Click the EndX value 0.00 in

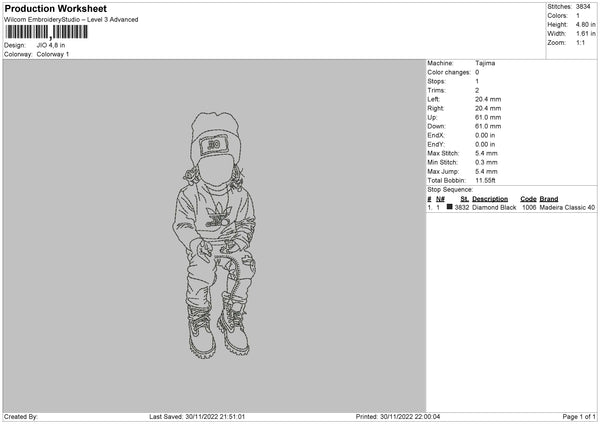[485, 135]
